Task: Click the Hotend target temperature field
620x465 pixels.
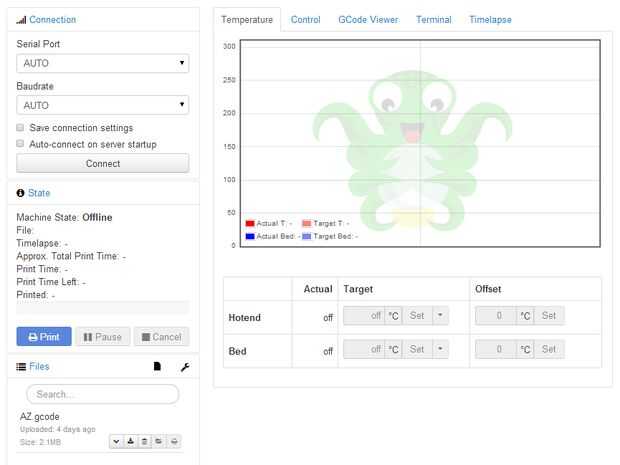Action: tap(364, 316)
